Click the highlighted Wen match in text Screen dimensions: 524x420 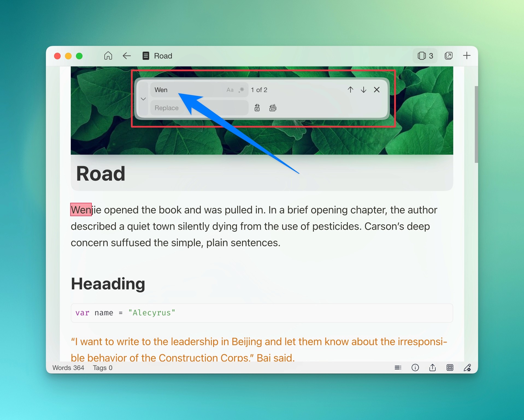(81, 210)
